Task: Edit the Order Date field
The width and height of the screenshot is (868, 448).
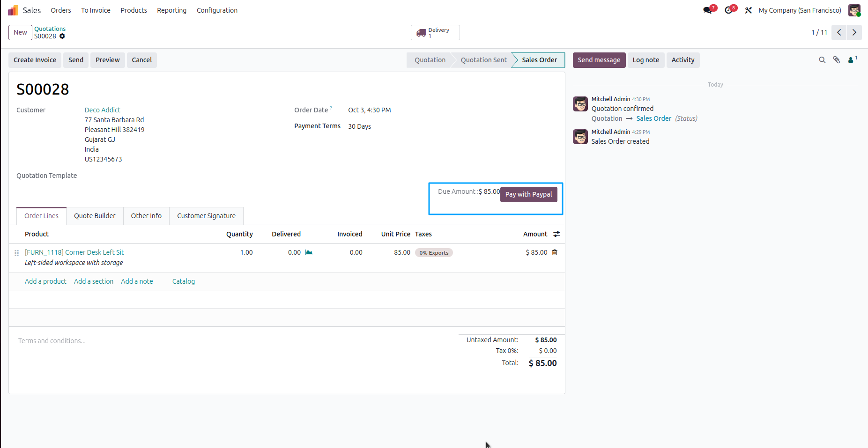Action: [x=370, y=110]
